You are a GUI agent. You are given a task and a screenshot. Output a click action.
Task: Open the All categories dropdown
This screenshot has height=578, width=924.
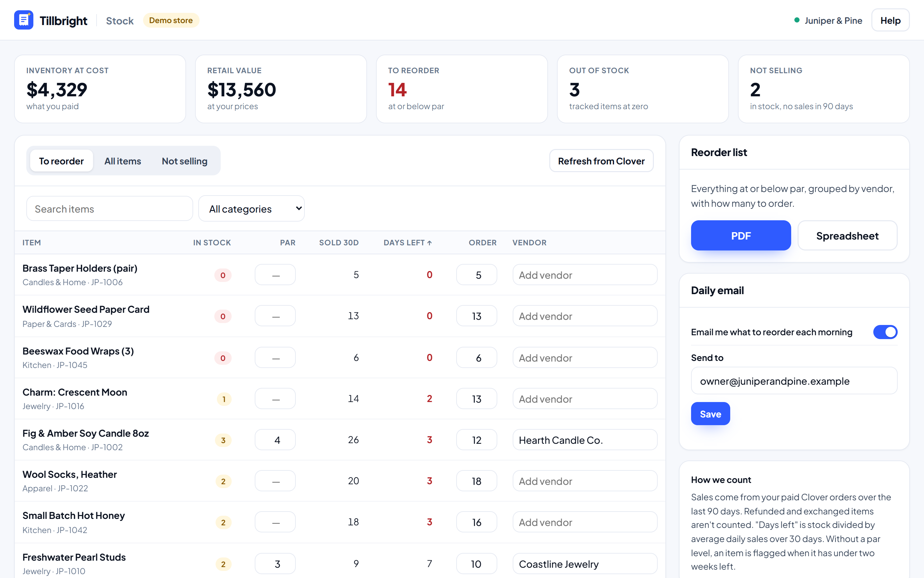tap(252, 209)
